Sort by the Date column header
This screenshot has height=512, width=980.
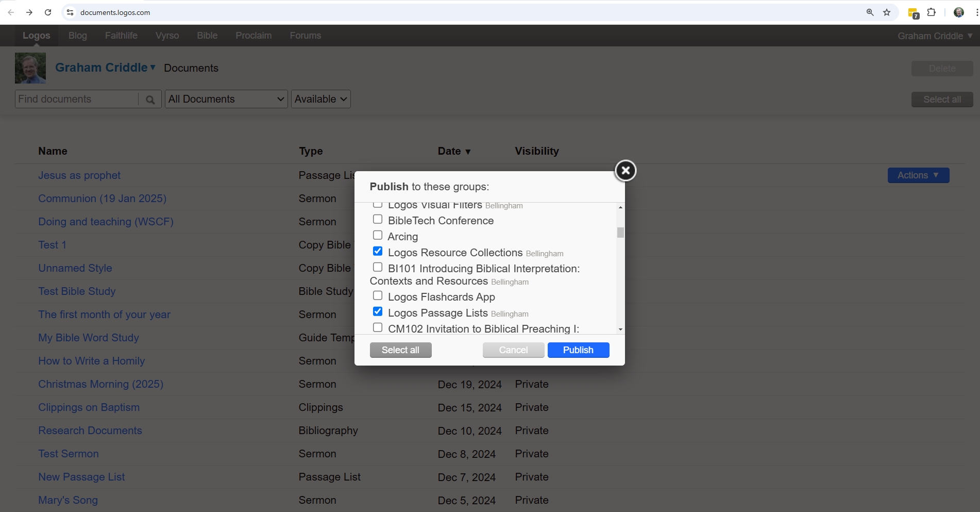pos(454,151)
